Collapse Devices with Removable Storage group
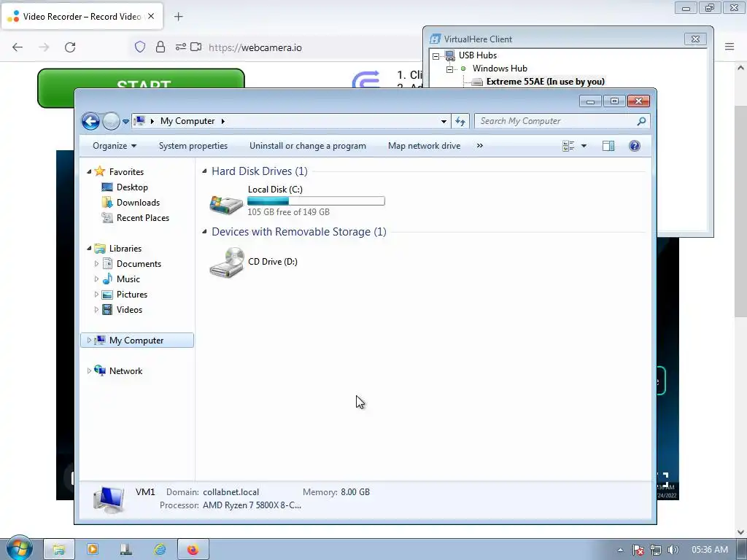Screen dimensions: 747x560 [x=204, y=231]
